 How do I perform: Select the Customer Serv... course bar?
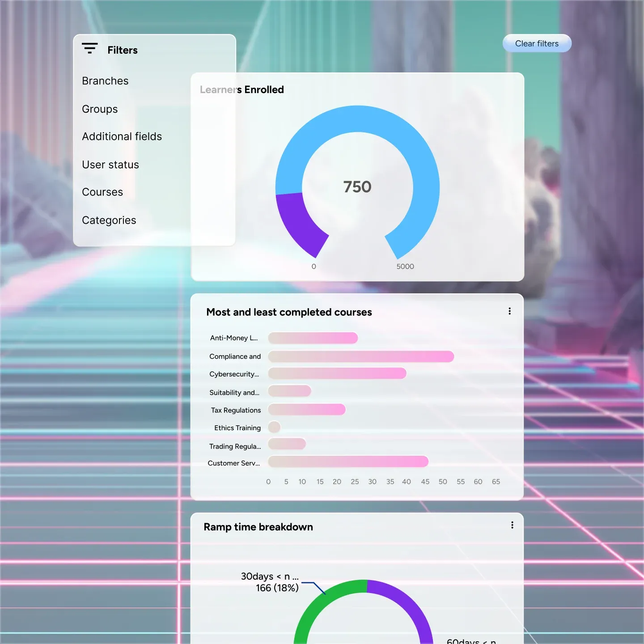348,462
